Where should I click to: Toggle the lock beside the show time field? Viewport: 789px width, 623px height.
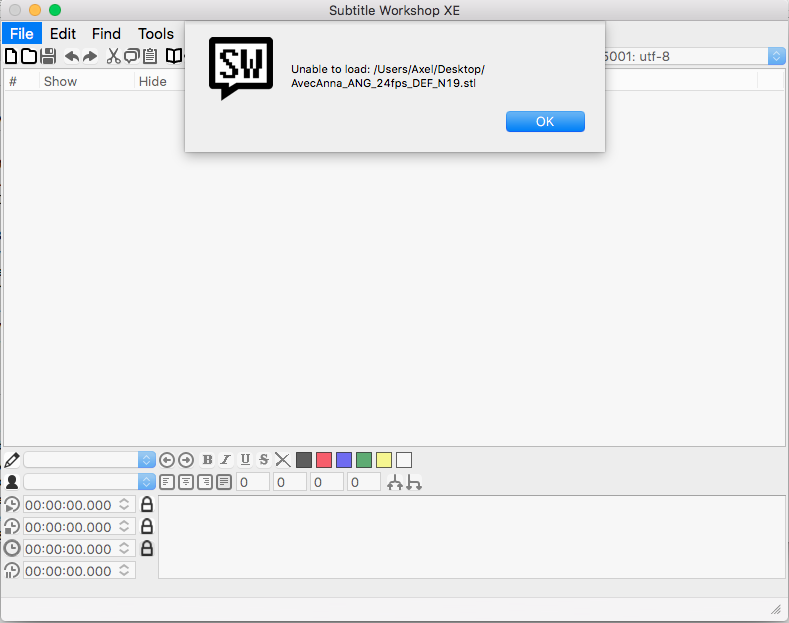(x=147, y=504)
